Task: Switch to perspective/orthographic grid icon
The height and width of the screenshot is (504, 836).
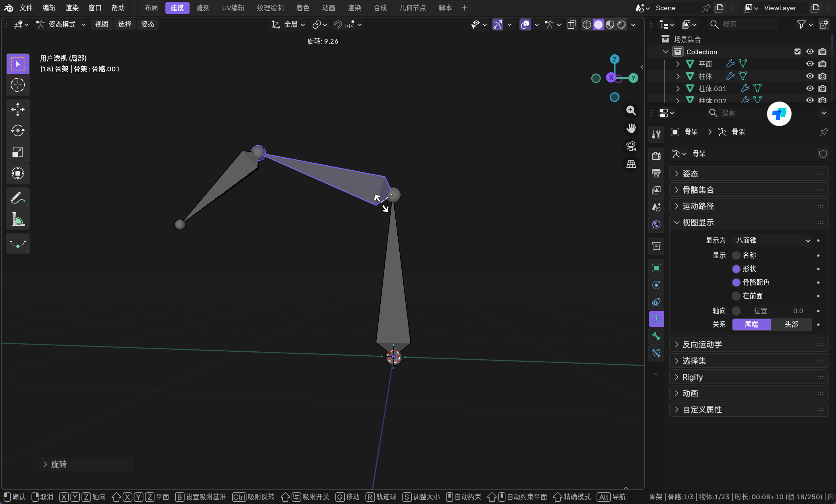Action: (631, 164)
